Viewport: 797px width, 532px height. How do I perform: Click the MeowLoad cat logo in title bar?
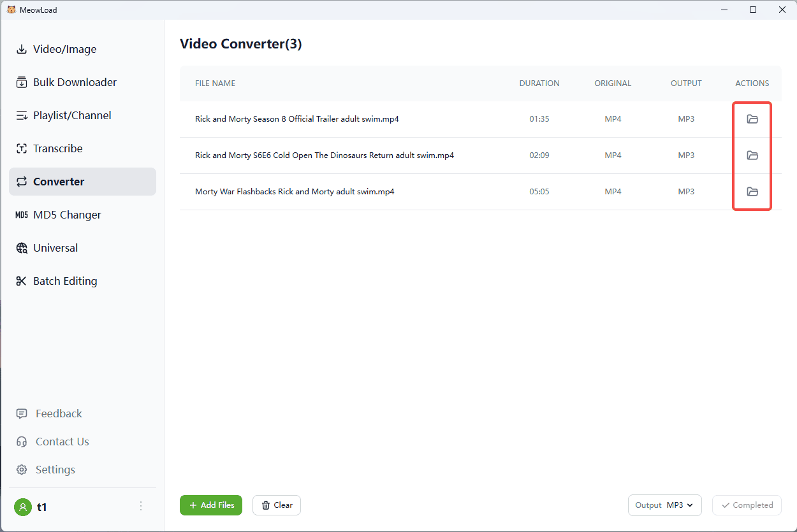pyautogui.click(x=11, y=10)
